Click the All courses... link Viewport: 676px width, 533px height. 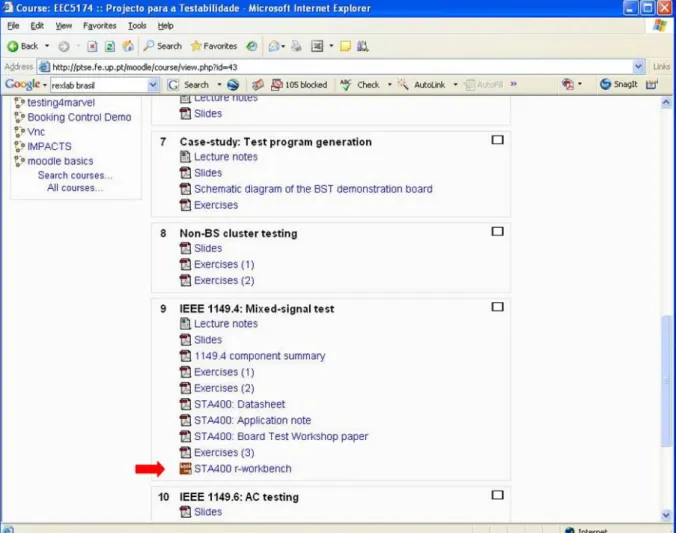click(75, 188)
